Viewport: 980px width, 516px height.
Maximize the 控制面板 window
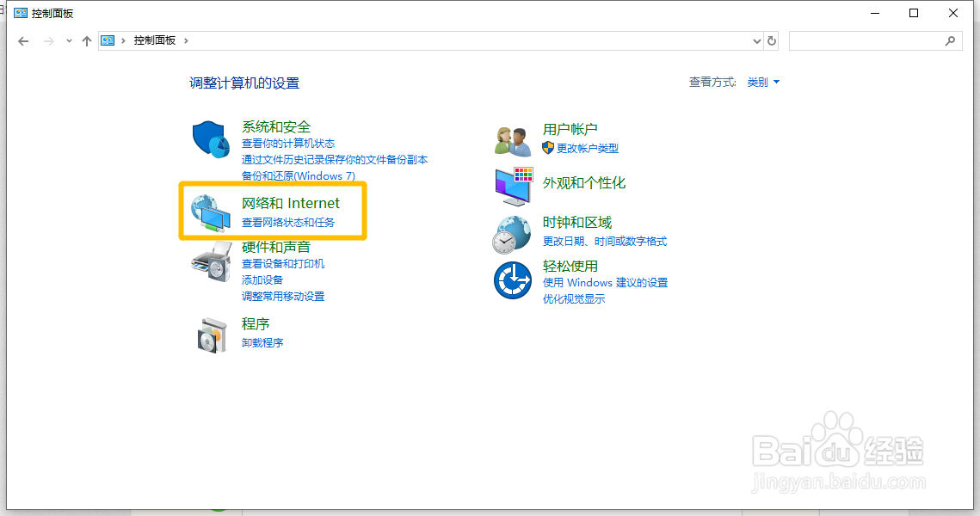point(914,13)
